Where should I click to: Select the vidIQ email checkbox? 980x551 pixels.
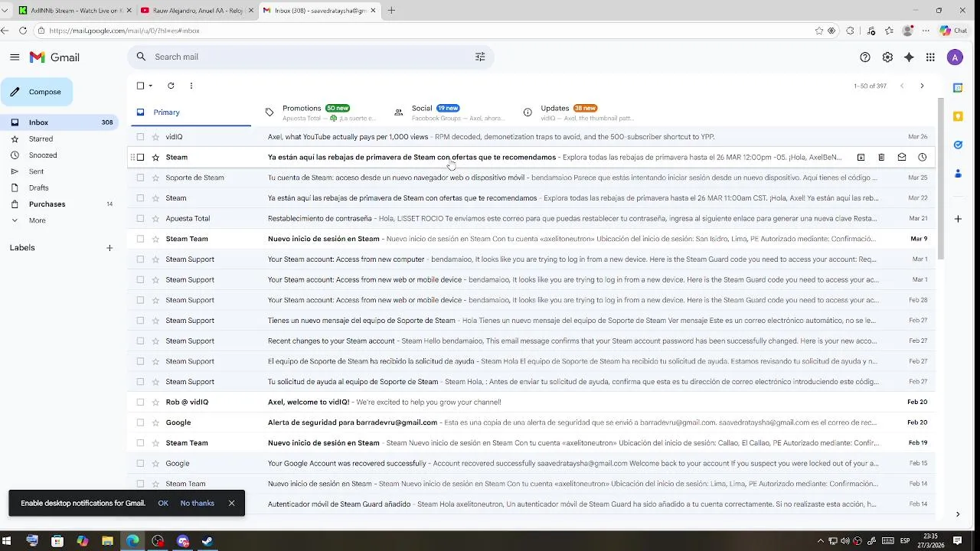[x=140, y=137]
